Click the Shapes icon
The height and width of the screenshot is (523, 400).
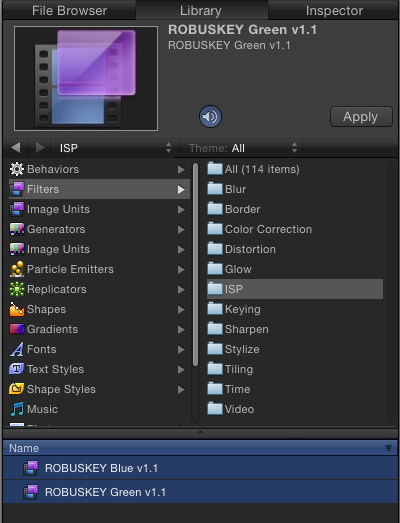click(17, 309)
